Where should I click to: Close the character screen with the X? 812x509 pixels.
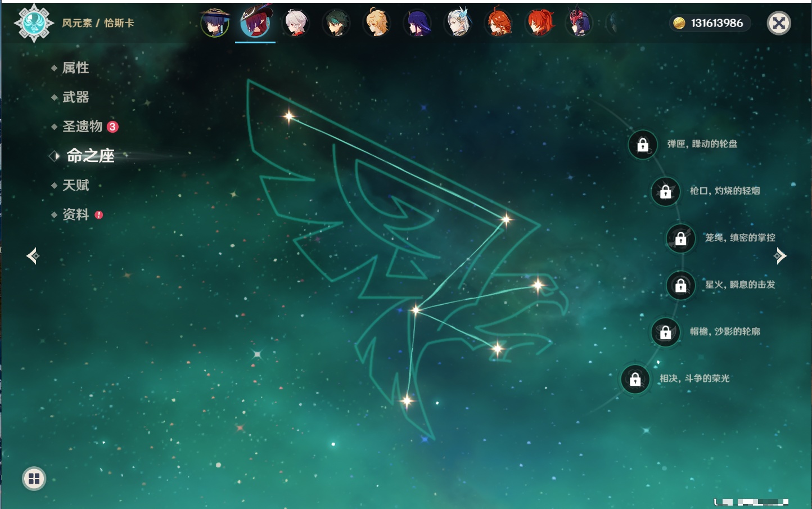point(779,23)
